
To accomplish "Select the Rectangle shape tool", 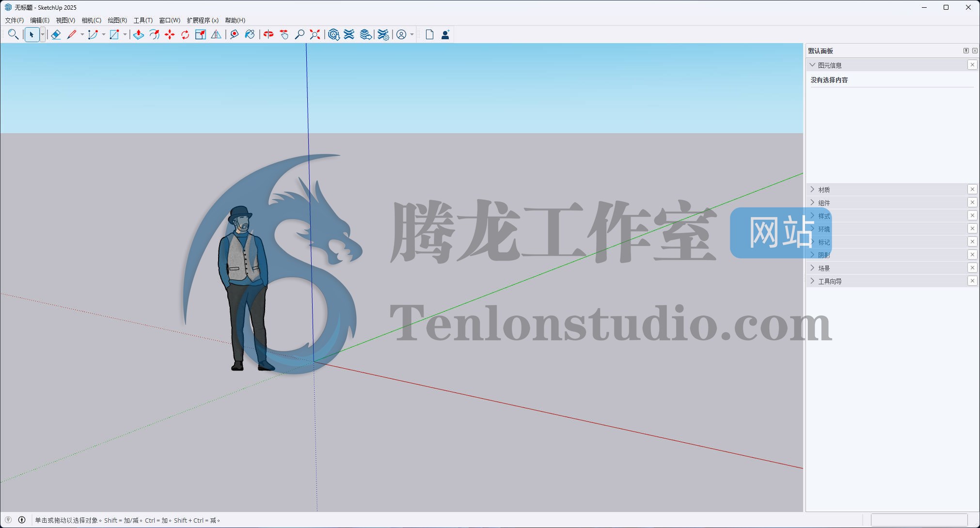I will click(114, 34).
